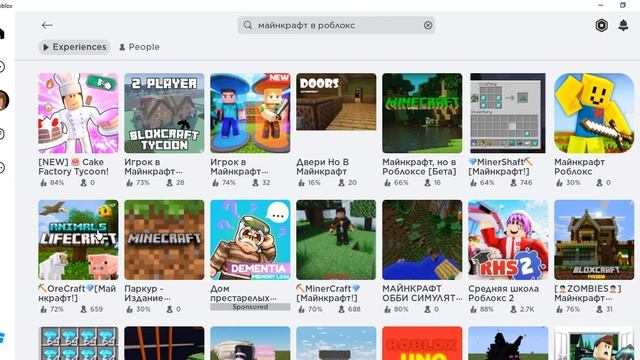This screenshot has height=360, width=640.
Task: Click title 'Майнкрафт, но в Роблоксе [Бета]'
Action: [x=419, y=167]
